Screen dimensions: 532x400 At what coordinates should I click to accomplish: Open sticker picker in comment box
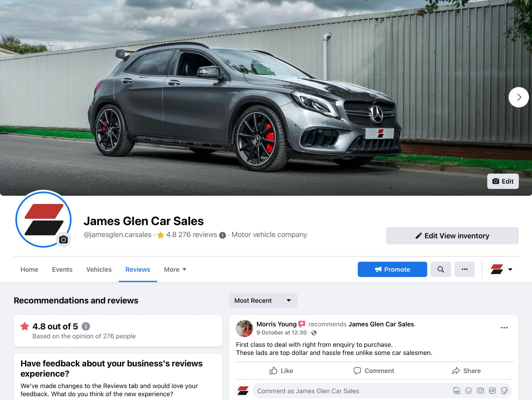coord(504,391)
